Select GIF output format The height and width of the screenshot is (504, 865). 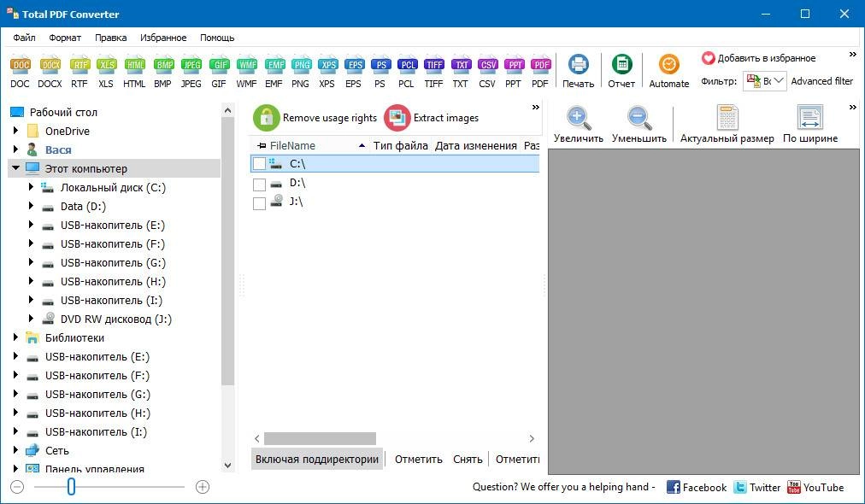(220, 72)
